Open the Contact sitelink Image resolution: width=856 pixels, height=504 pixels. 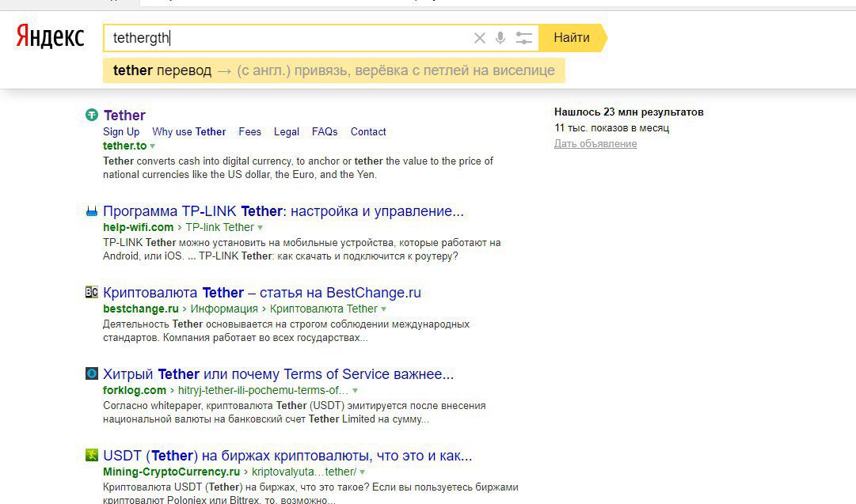pos(368,131)
